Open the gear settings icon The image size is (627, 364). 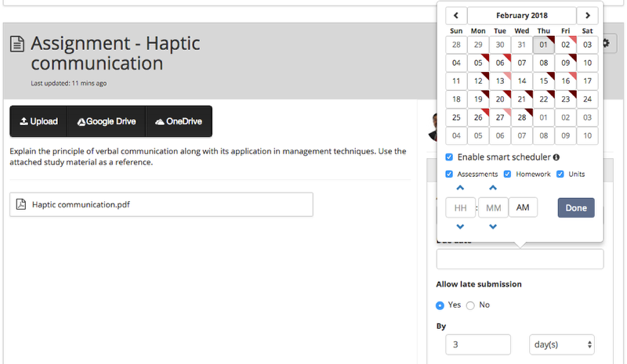[x=607, y=43]
